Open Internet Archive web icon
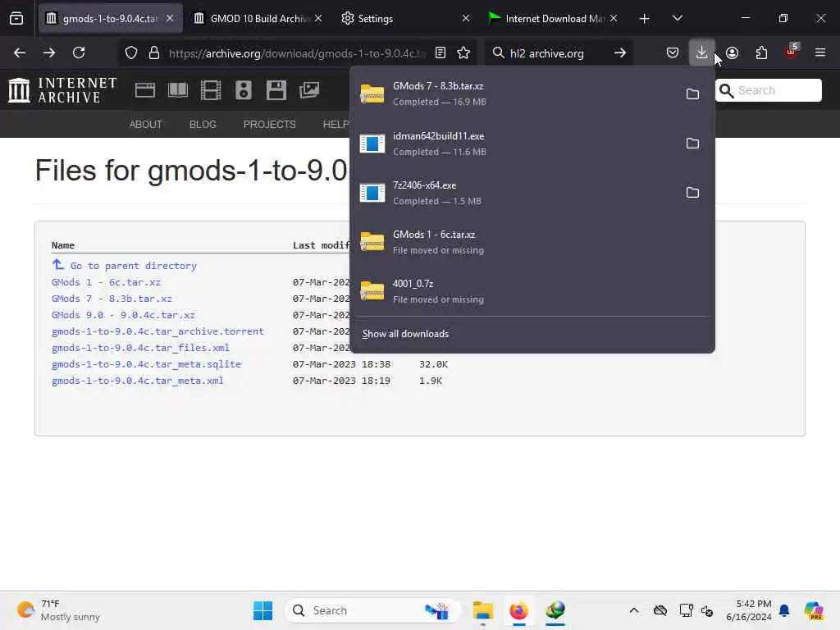 (145, 90)
